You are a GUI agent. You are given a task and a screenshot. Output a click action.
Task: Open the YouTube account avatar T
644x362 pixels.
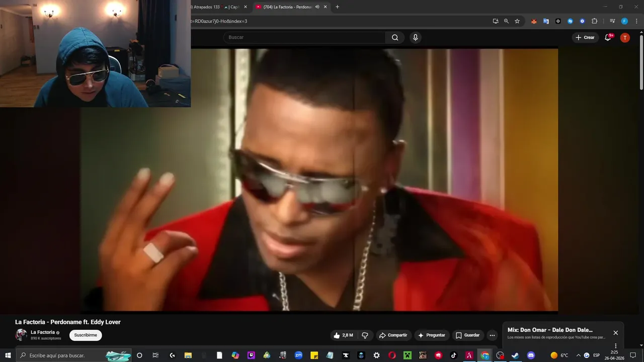tap(625, 37)
